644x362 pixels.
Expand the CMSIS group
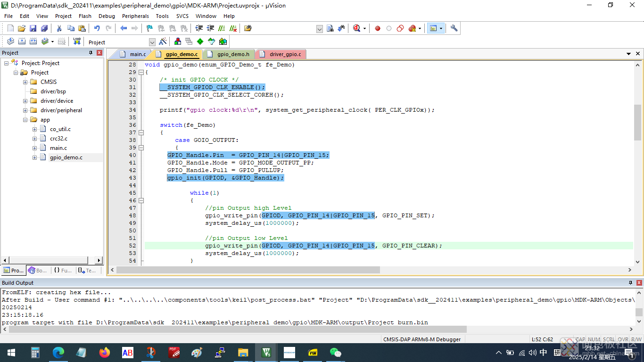pos(25,82)
